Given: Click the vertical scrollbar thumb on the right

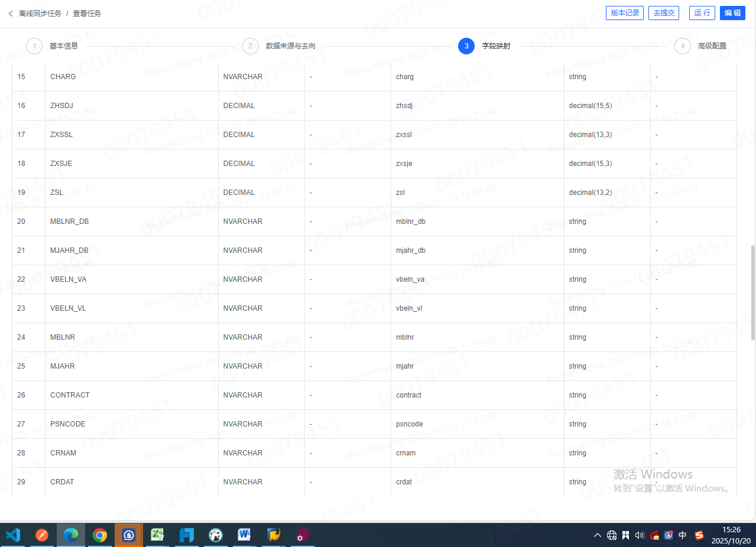Looking at the screenshot, I should (752, 292).
